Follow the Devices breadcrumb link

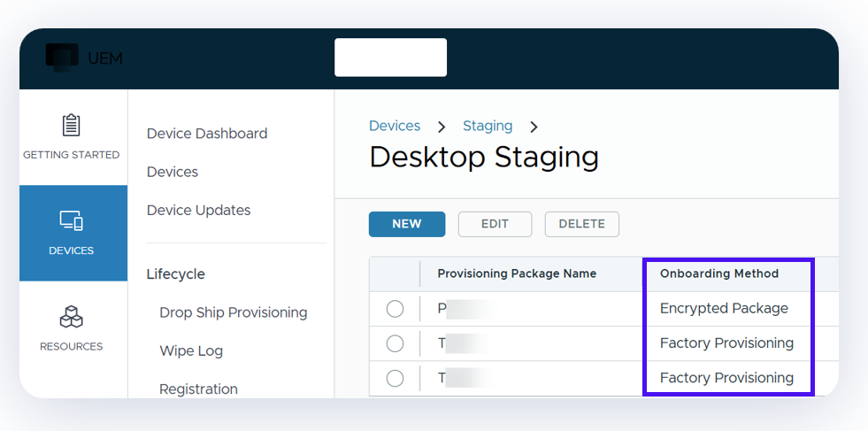pyautogui.click(x=395, y=126)
